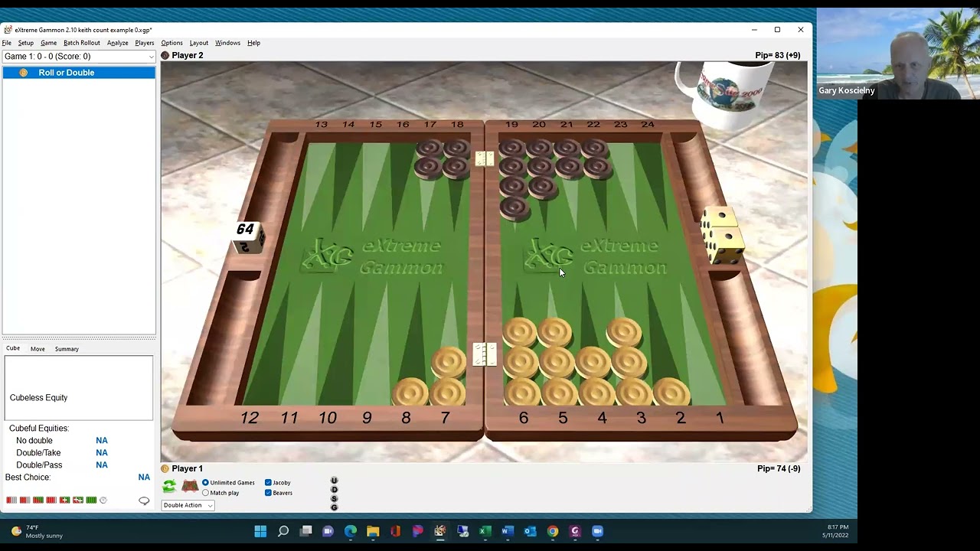Open the Players menu

(x=145, y=43)
